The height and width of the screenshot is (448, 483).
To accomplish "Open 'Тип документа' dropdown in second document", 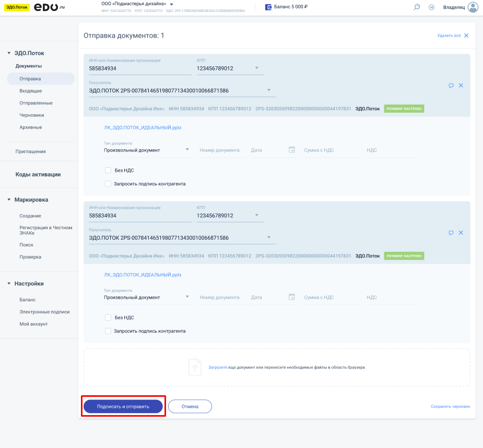I will [187, 297].
